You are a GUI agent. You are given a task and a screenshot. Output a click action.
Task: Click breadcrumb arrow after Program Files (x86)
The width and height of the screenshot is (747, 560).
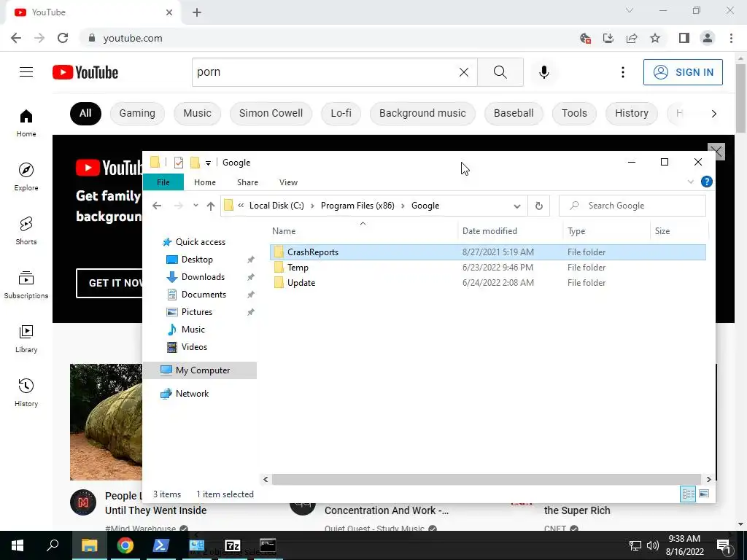point(403,206)
